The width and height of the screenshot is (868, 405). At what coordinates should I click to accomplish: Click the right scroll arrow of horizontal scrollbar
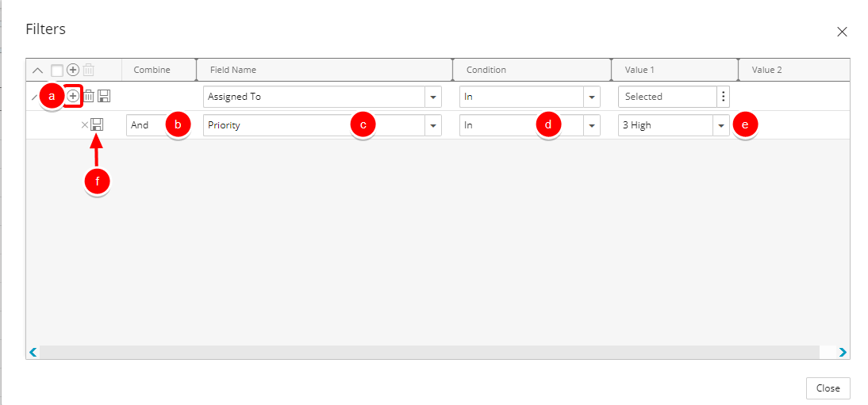click(x=843, y=352)
